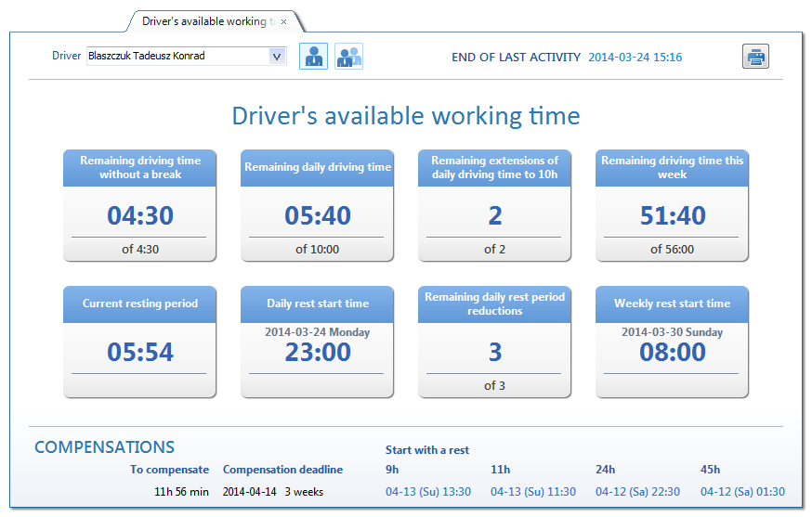Click the 2014-04-14 compensation deadline date
This screenshot has width=812, height=517.
click(x=250, y=492)
